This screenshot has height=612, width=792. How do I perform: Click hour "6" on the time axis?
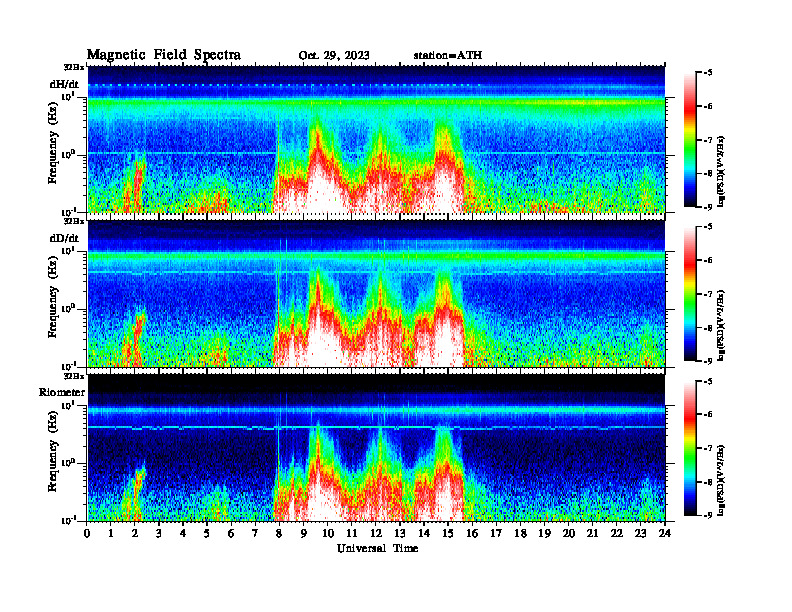click(231, 533)
